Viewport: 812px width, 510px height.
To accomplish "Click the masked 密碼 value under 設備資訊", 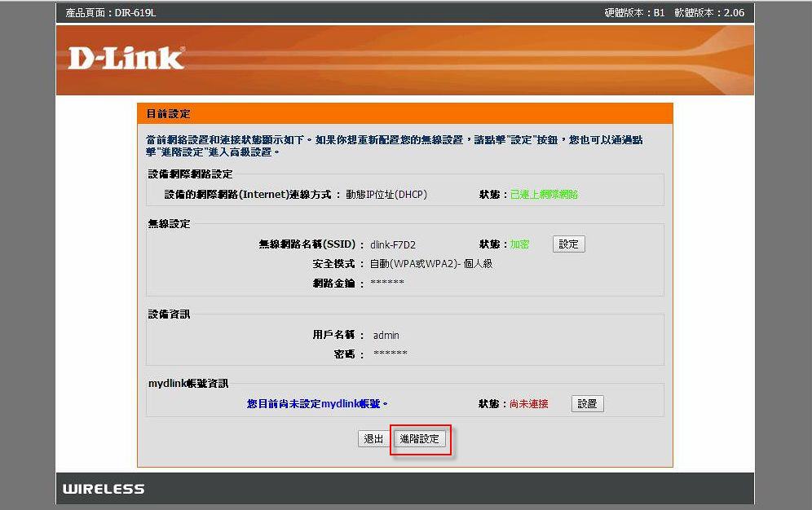I will click(x=390, y=354).
